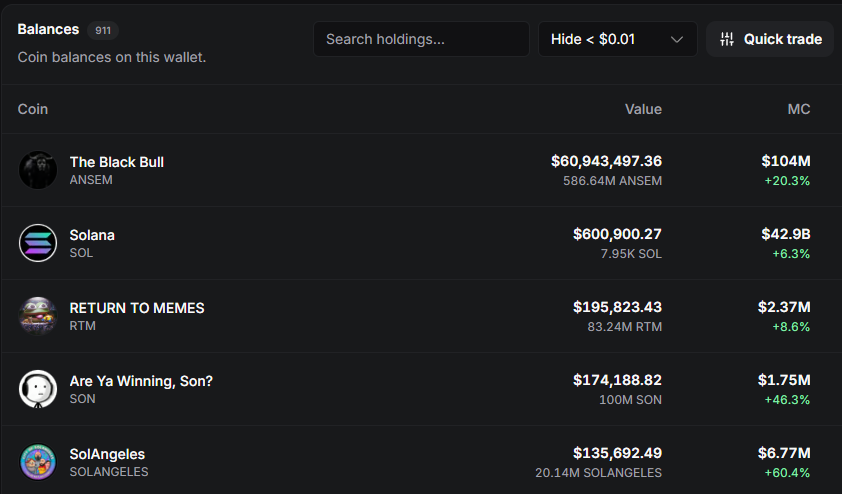Click the 586.64M ANSEM amount
The width and height of the screenshot is (842, 494).
[612, 181]
